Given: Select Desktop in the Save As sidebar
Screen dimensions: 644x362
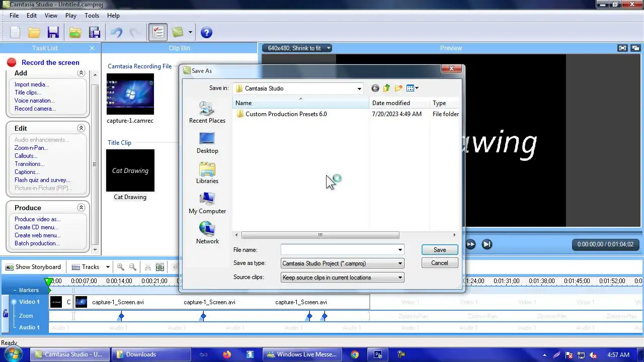Looking at the screenshot, I should [207, 143].
